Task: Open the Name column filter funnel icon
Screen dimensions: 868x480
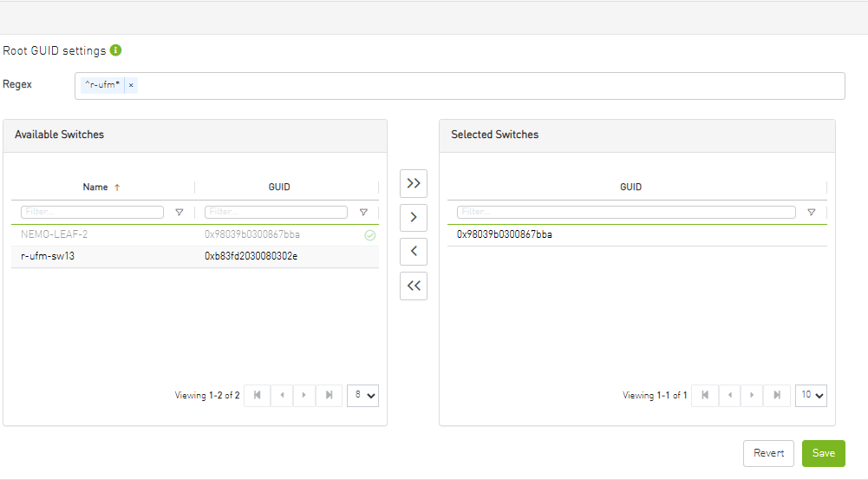Action: (x=179, y=212)
